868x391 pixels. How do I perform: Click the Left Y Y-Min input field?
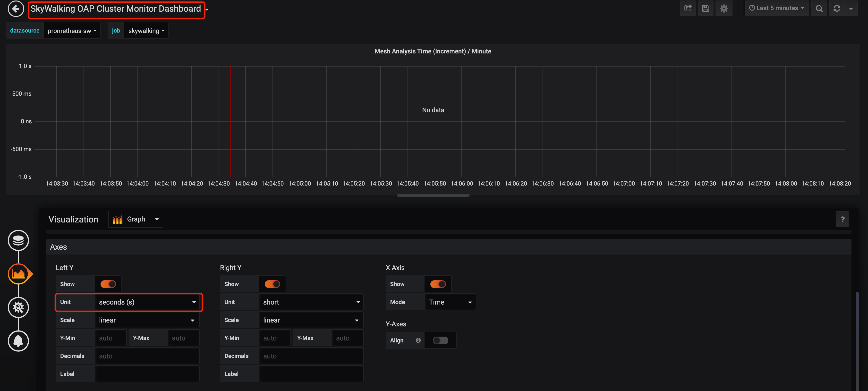(x=111, y=338)
